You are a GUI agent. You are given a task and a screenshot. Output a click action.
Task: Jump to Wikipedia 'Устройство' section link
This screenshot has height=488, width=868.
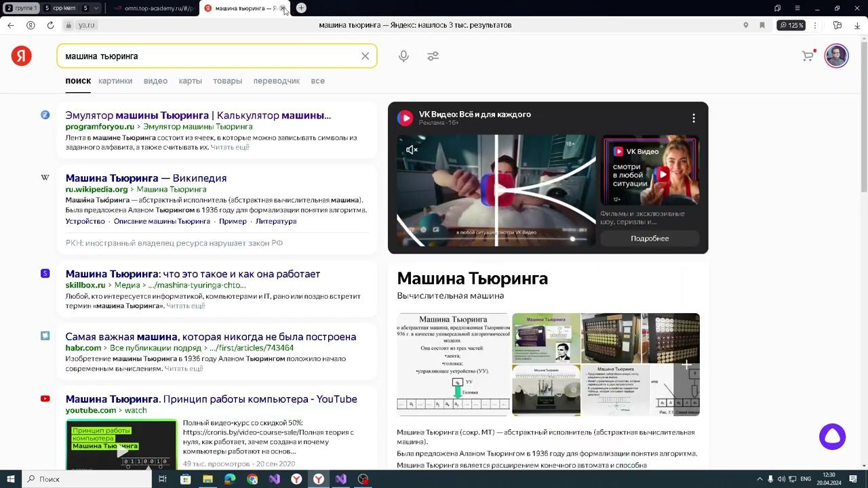[85, 222]
